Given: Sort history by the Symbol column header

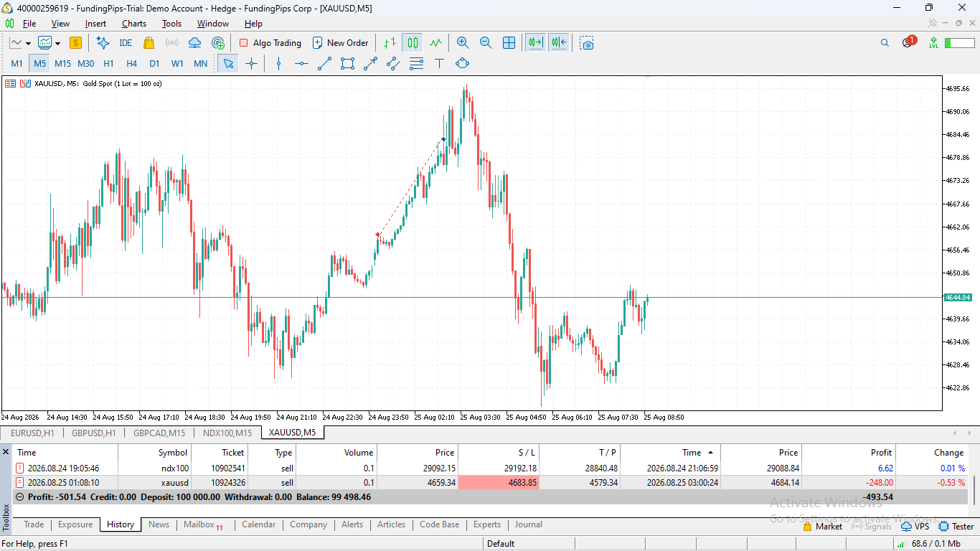Looking at the screenshot, I should click(155, 453).
